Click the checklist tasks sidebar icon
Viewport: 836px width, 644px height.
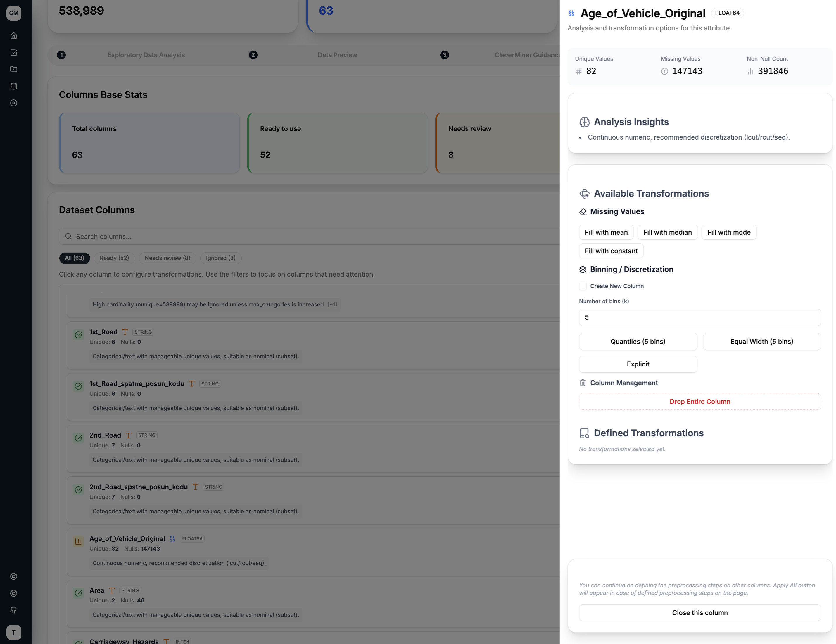(14, 52)
